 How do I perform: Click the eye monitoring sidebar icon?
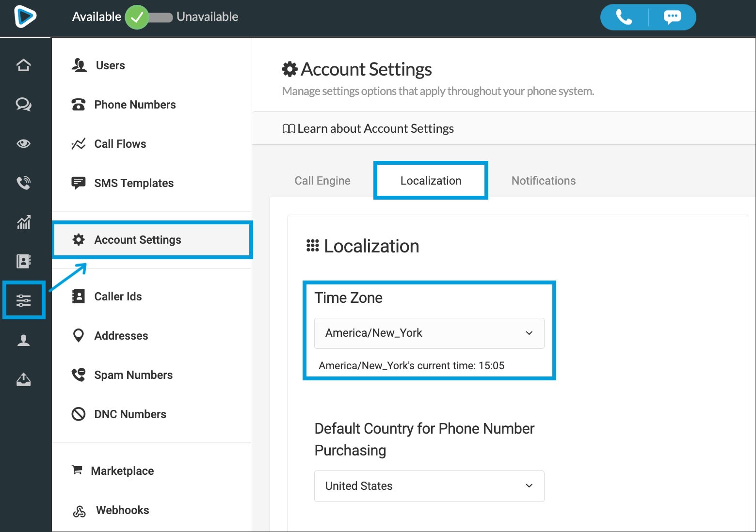point(23,143)
